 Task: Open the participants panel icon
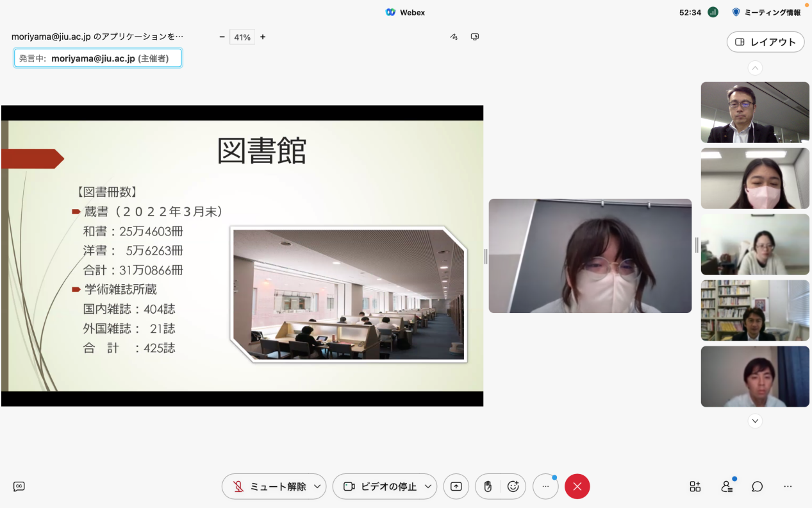click(x=726, y=486)
